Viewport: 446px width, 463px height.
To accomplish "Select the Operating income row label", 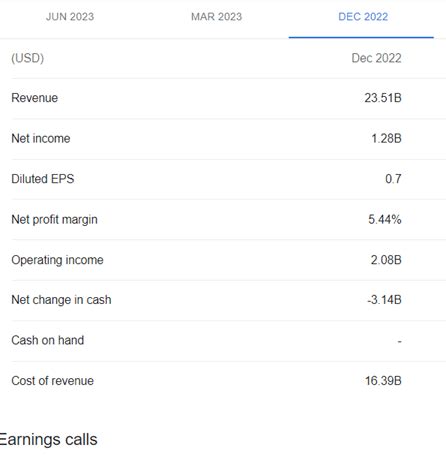I will (x=57, y=260).
